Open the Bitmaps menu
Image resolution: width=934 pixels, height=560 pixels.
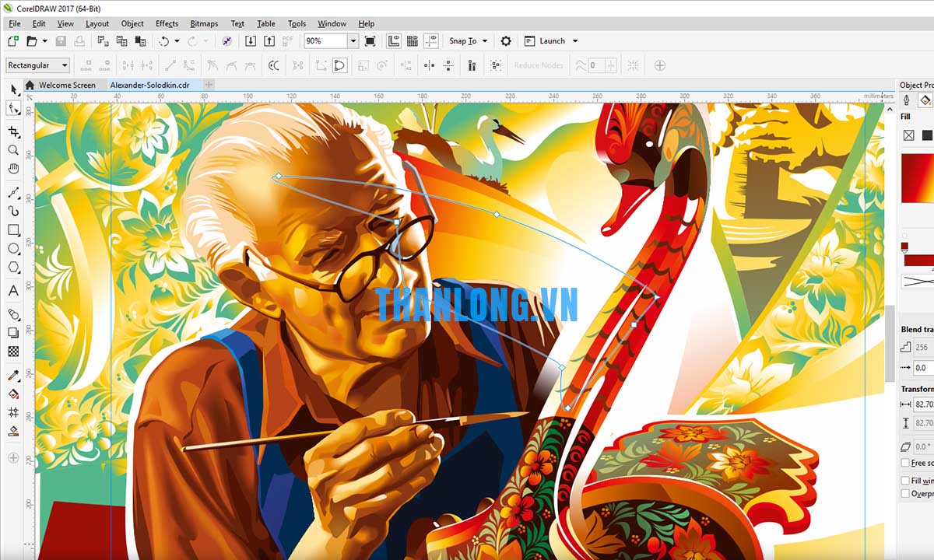click(x=204, y=23)
